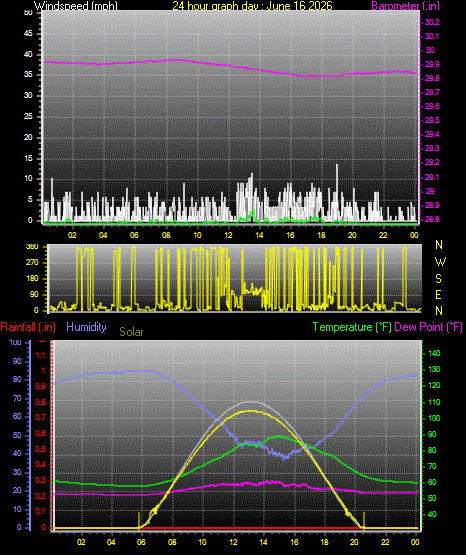
Task: Click the W compass direction label
Action: click(x=440, y=262)
